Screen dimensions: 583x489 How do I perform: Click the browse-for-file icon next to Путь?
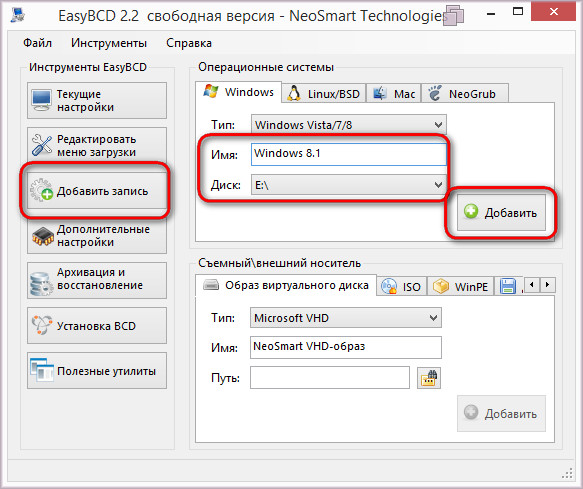429,377
